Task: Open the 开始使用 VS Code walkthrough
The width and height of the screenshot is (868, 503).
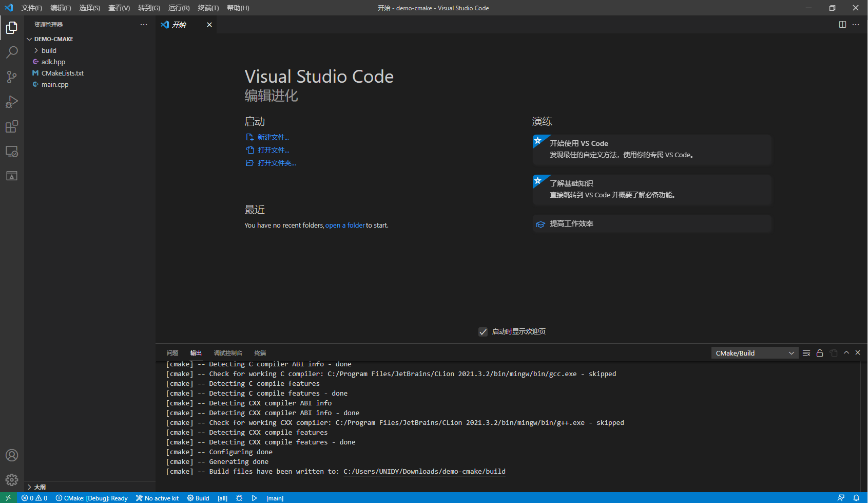Action: point(652,150)
